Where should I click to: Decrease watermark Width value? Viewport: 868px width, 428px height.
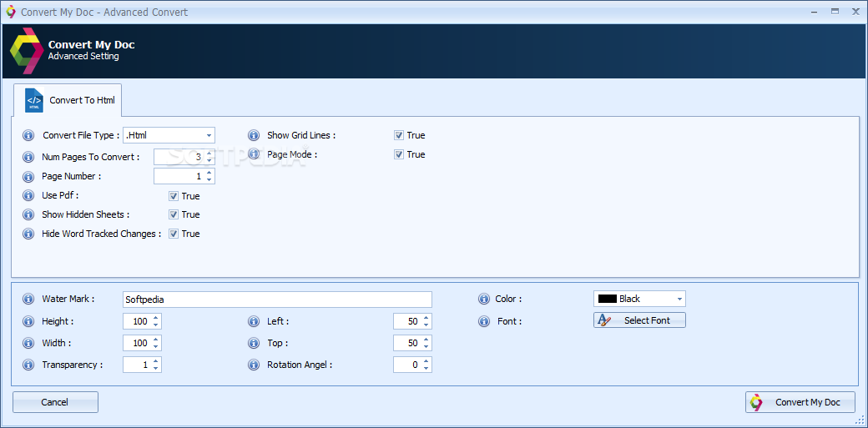tap(155, 346)
